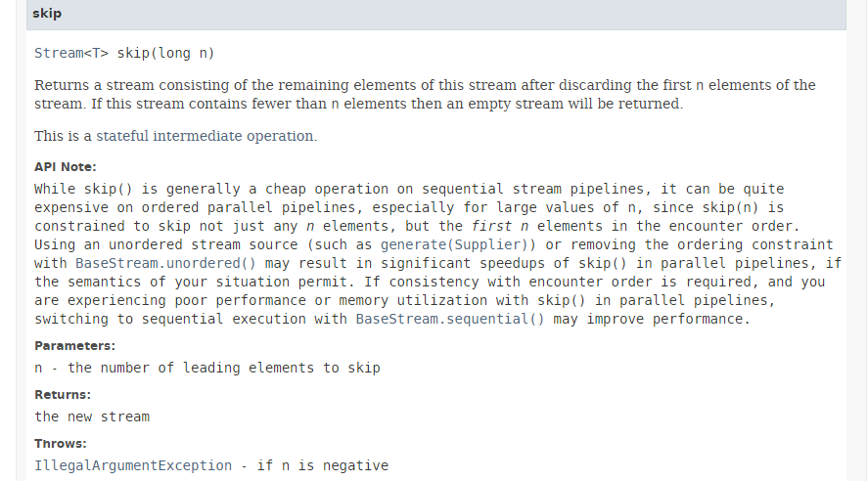Click the Parameters label

[74, 346]
